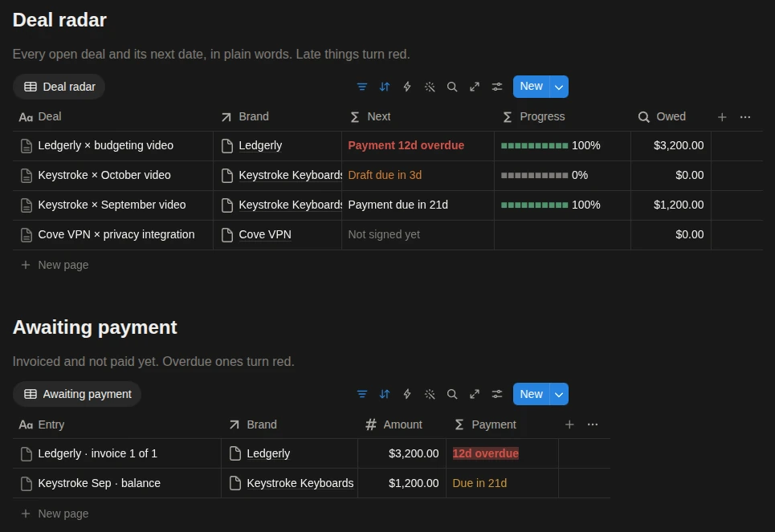Viewport: 775px width, 532px height.
Task: Open New dropdown arrow in Deal radar
Action: click(x=559, y=87)
